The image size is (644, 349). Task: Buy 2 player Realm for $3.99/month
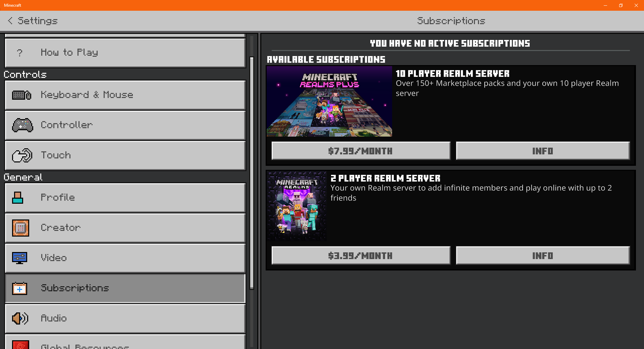(361, 255)
